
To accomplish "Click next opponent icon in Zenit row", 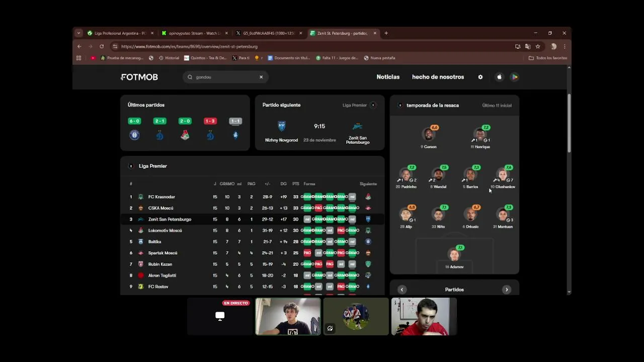I will [x=368, y=219].
